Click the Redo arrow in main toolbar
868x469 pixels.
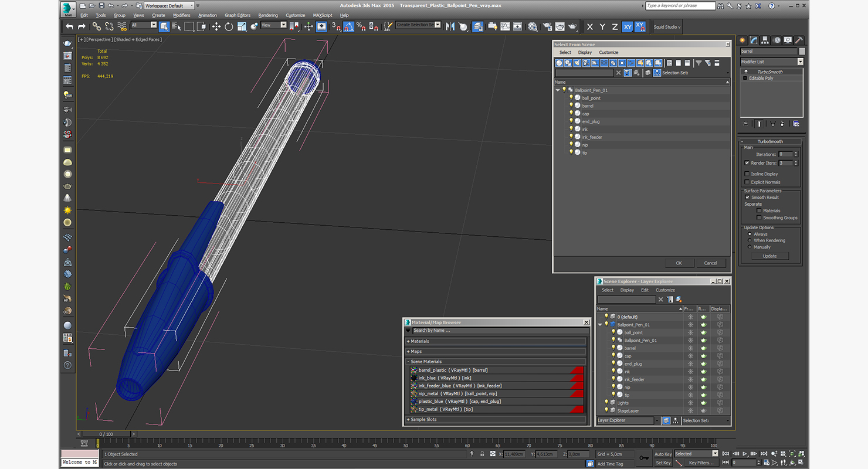tap(82, 26)
